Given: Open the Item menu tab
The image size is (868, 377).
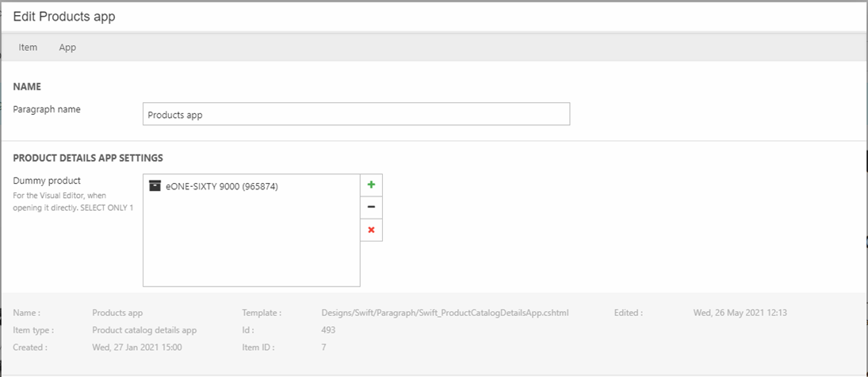Looking at the screenshot, I should click(28, 48).
